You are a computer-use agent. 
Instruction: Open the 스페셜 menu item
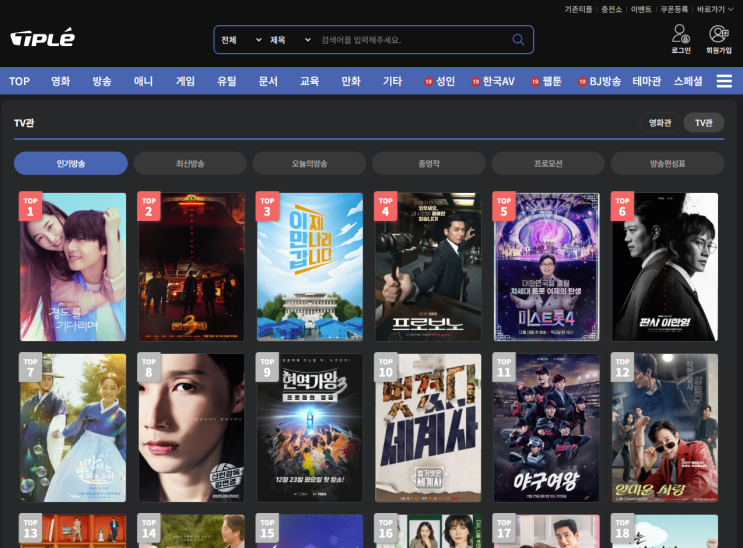[688, 81]
